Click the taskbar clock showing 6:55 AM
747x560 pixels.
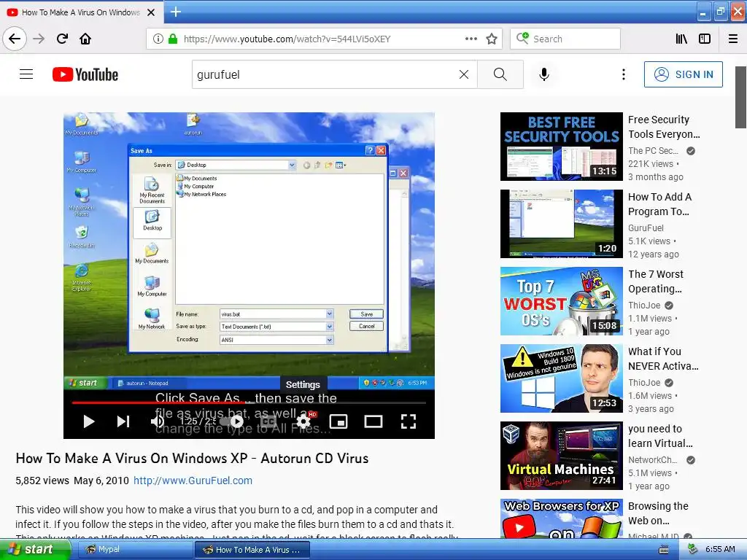tap(720, 550)
